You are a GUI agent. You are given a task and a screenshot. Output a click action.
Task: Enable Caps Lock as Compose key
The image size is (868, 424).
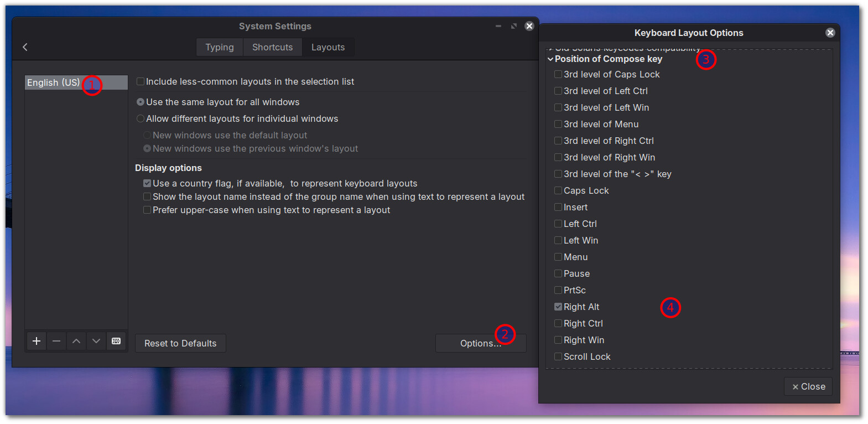pyautogui.click(x=558, y=190)
